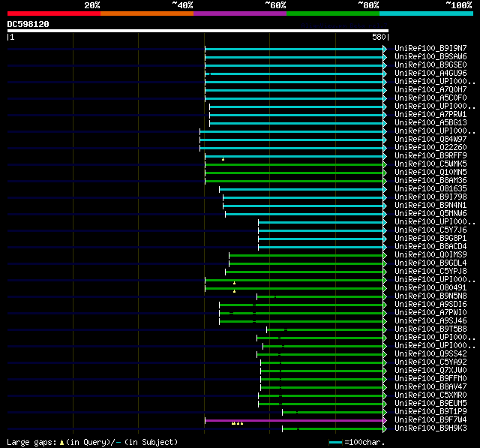This screenshot has height=448, width=480.
Task: Click the 580 end position label
Action: 379,37
